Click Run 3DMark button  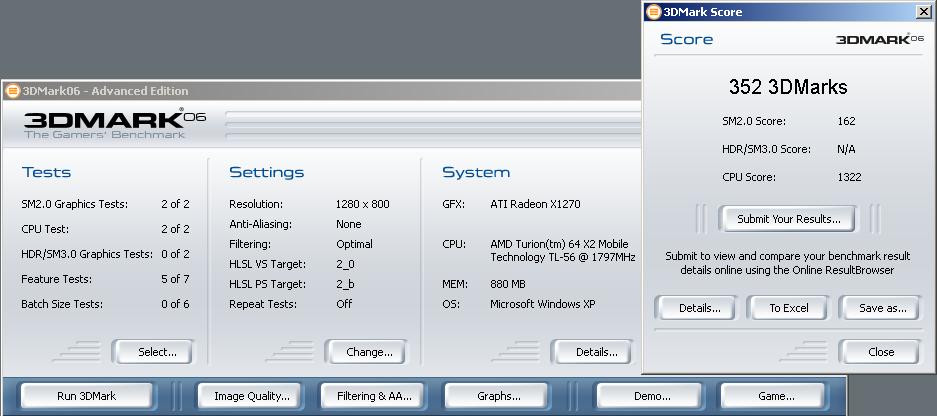click(87, 396)
